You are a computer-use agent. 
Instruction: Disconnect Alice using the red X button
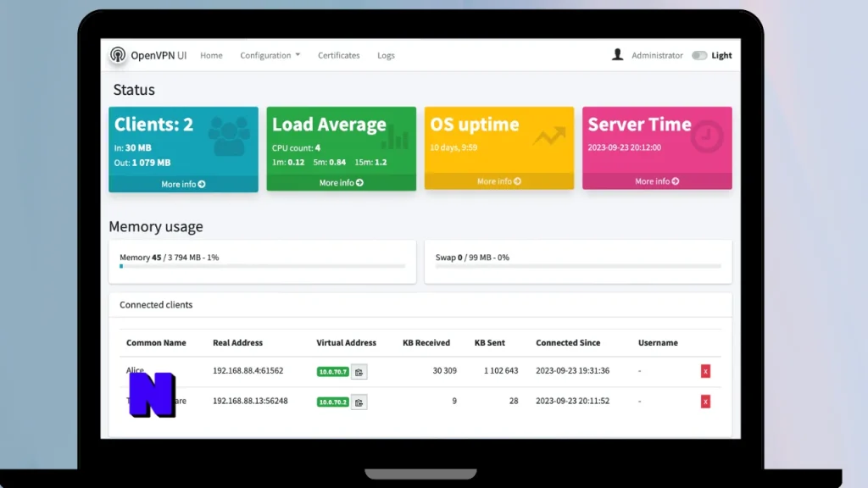[705, 371]
